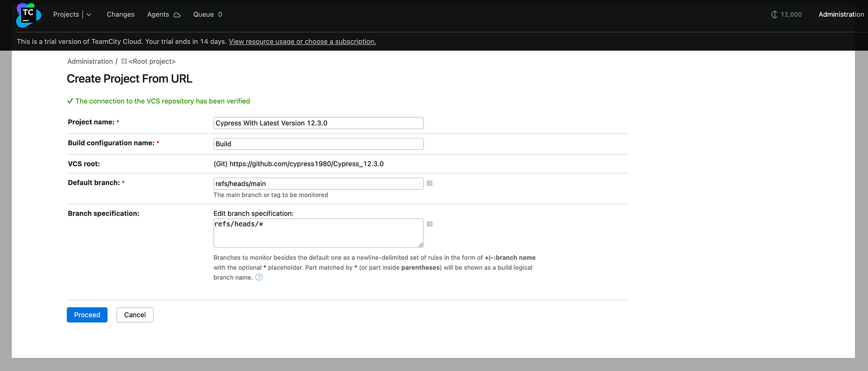The image size is (868, 371).
Task: Click the credits icon next to 12,000
Action: [774, 15]
